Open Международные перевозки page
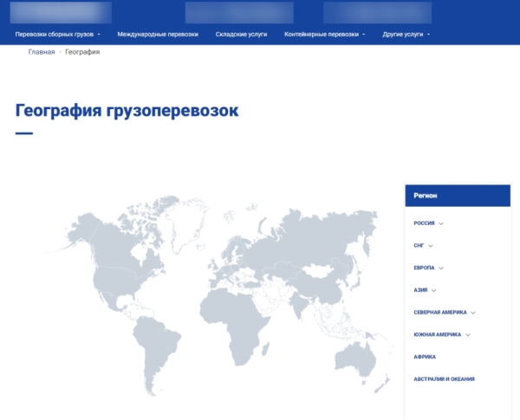The height and width of the screenshot is (420, 520). click(158, 34)
